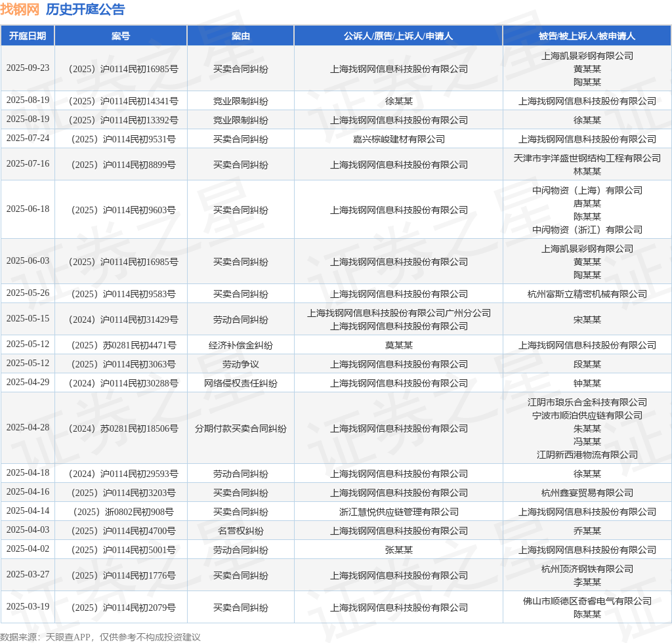Click cause 网络侵权责任纠纷

point(240,383)
